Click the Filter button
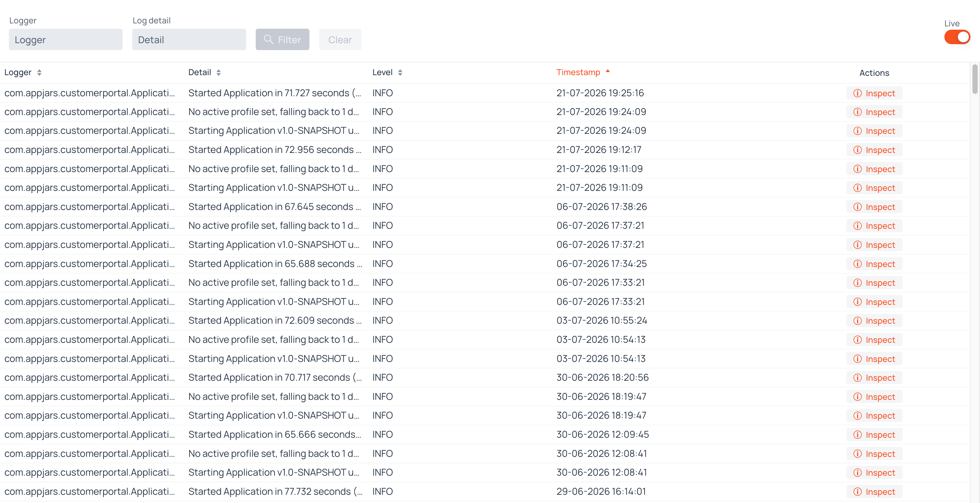 (x=282, y=40)
